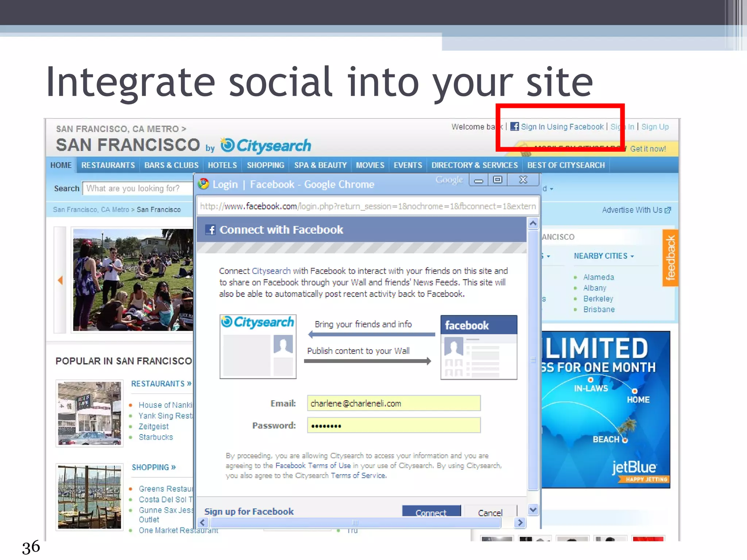Click the Chrome icon in the popup title bar
This screenshot has width=747, height=560.
(204, 184)
